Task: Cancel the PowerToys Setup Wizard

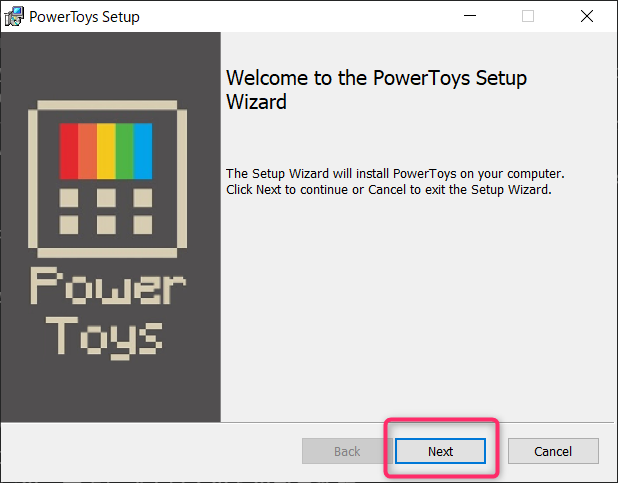Action: 553,451
